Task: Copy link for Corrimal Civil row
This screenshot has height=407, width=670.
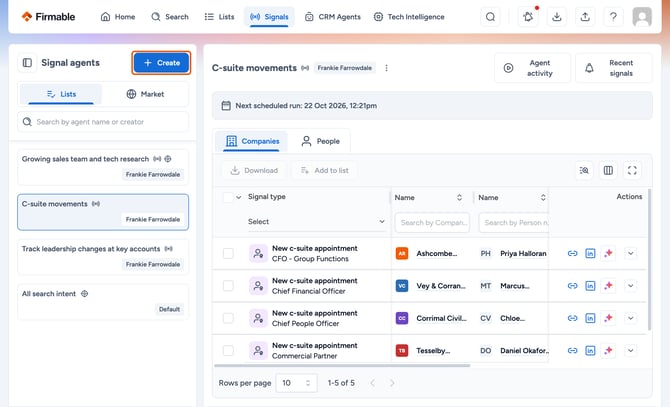Action: click(573, 318)
